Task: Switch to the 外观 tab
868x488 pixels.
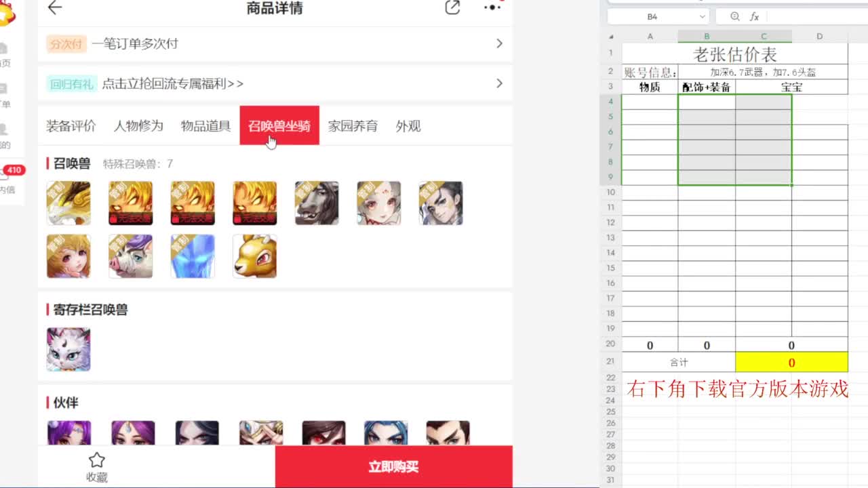Action: point(408,126)
